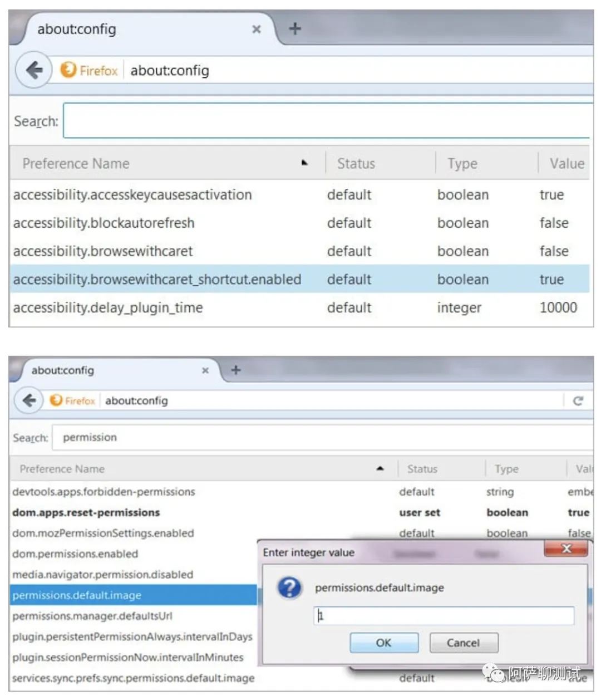Click the value 10000 of accessibility.delay_plugin_time
The image size is (601, 700).
pos(558,307)
